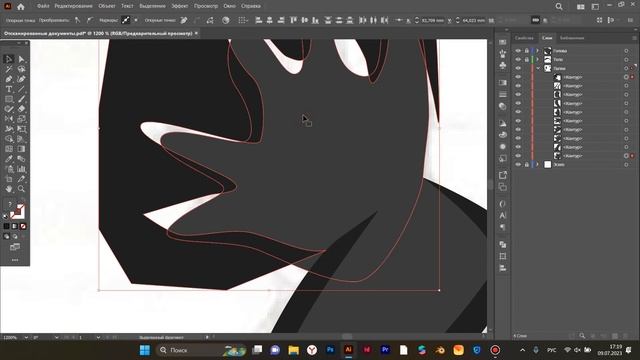Select the Pen tool

click(x=9, y=79)
